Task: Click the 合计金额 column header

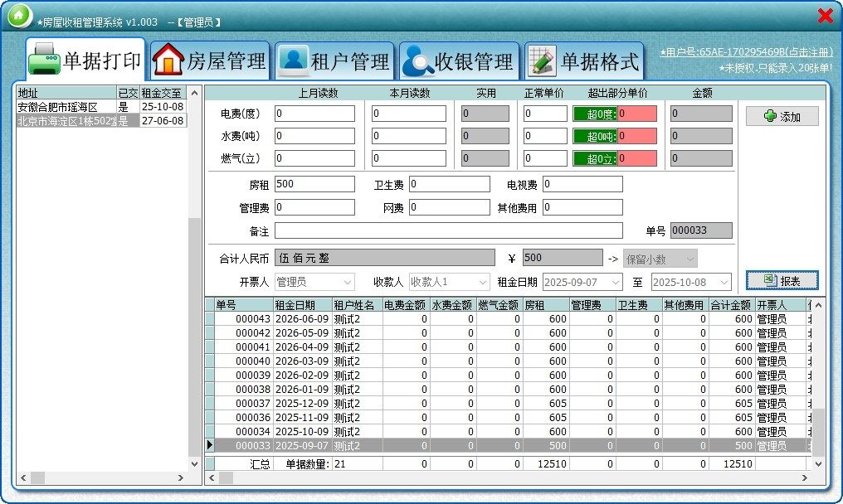Action: [732, 305]
